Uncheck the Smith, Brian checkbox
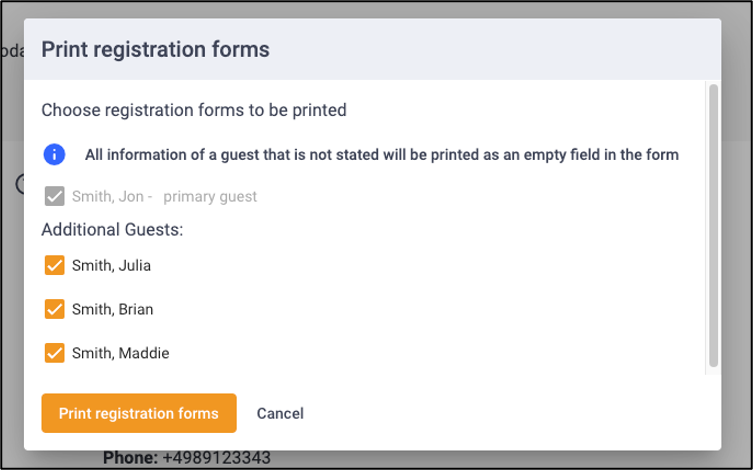Image resolution: width=754 pixels, height=470 pixels. coord(54,309)
